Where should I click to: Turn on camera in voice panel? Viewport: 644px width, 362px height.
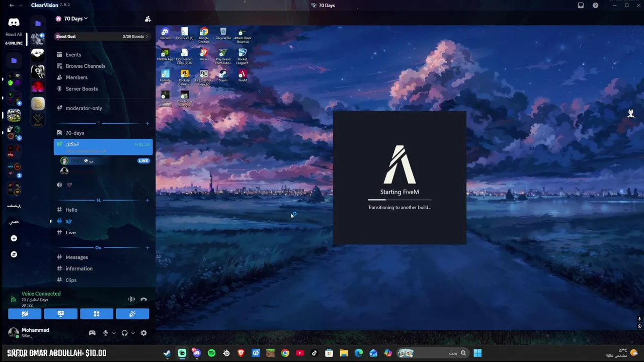point(25,314)
